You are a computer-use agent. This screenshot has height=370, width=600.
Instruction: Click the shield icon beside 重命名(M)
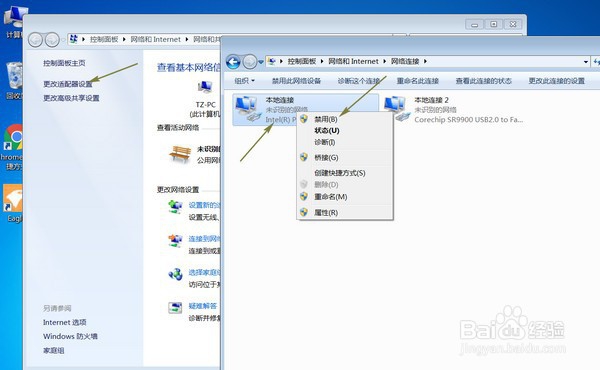pyautogui.click(x=304, y=196)
